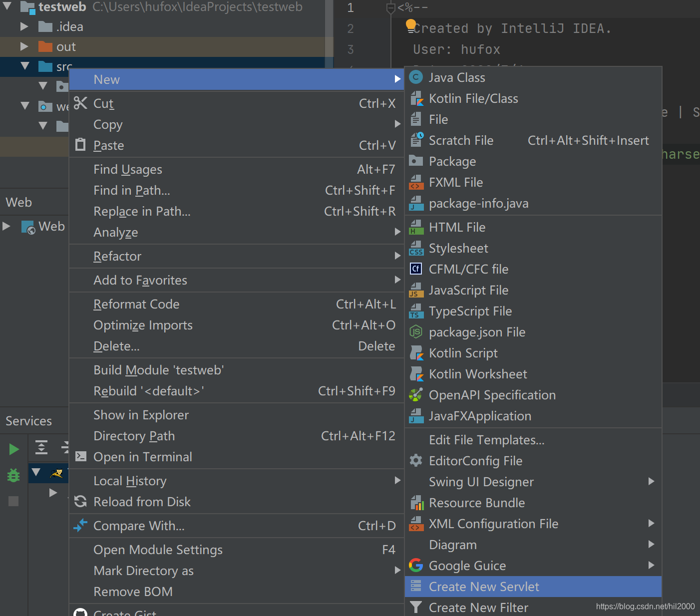Click the CFML/CFC file icon
Screen dimensions: 700x616
[x=416, y=269]
